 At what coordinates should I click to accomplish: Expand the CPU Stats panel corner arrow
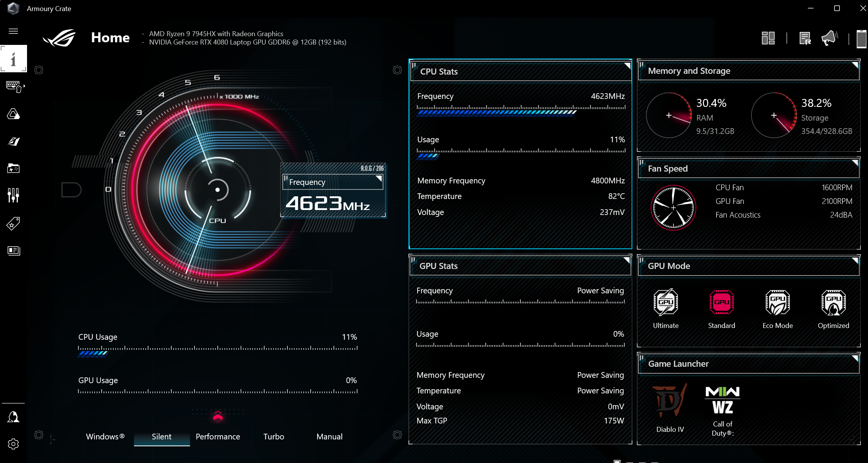[627, 66]
